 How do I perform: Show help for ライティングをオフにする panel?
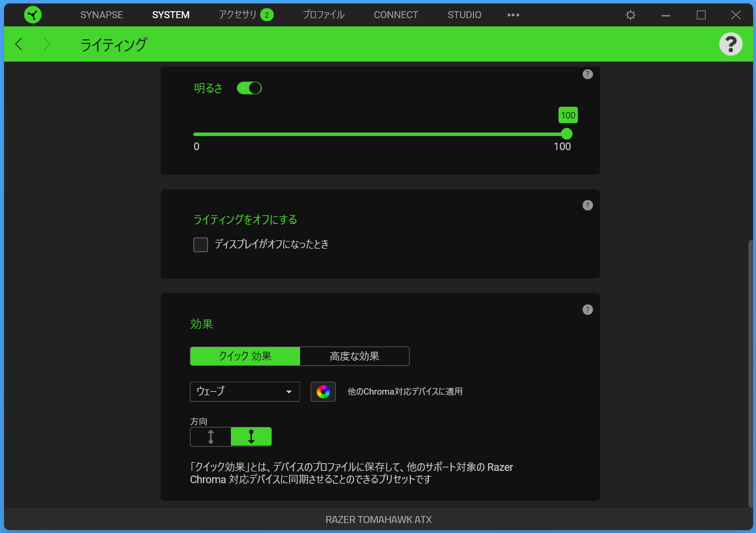pos(588,205)
